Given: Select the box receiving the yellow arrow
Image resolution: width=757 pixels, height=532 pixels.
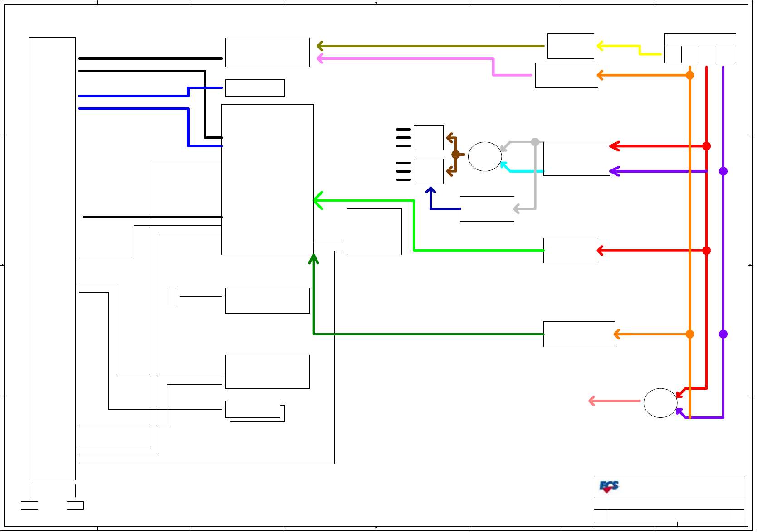Looking at the screenshot, I should point(571,46).
